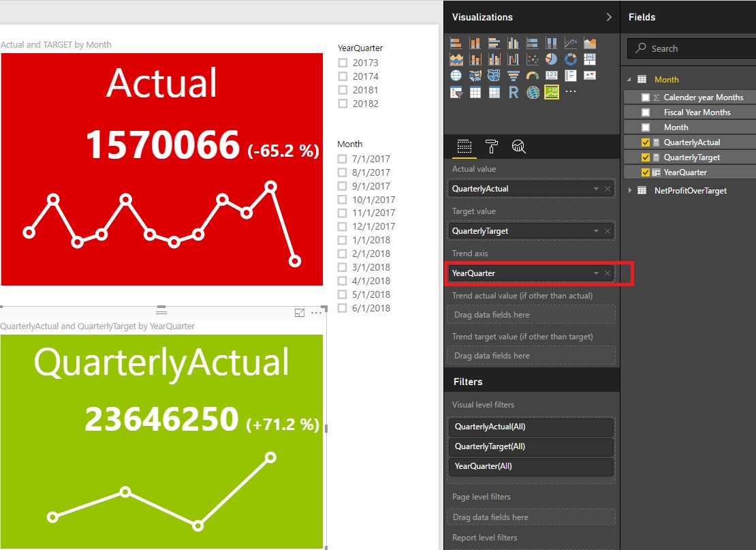Select the Shape map visual
Image resolution: width=756 pixels, height=550 pixels.
494,75
